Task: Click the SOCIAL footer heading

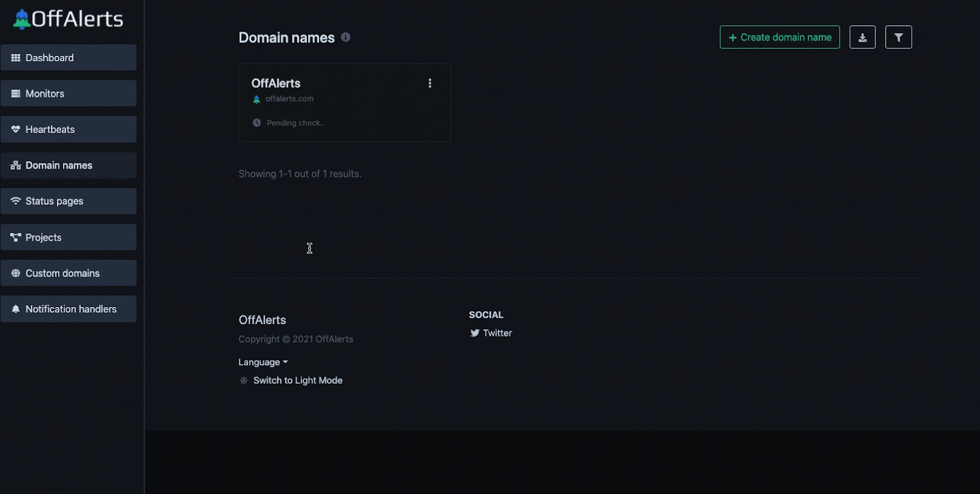Action: 486,314
